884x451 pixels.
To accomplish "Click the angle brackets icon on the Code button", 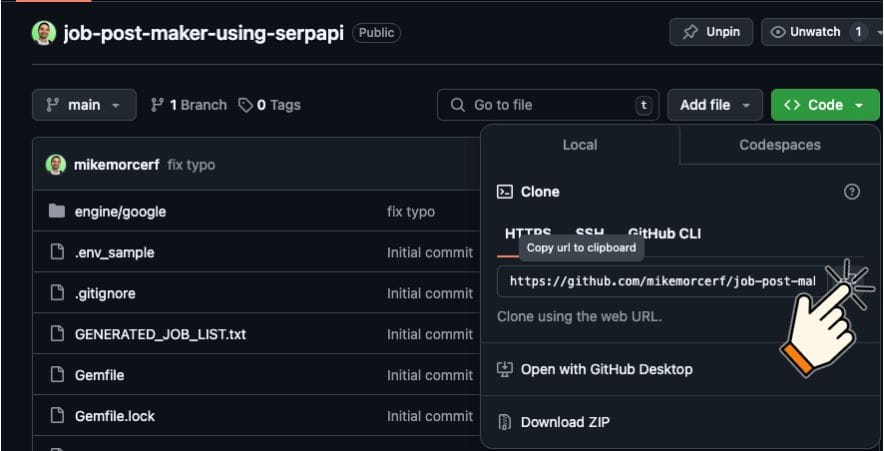I will pyautogui.click(x=792, y=105).
